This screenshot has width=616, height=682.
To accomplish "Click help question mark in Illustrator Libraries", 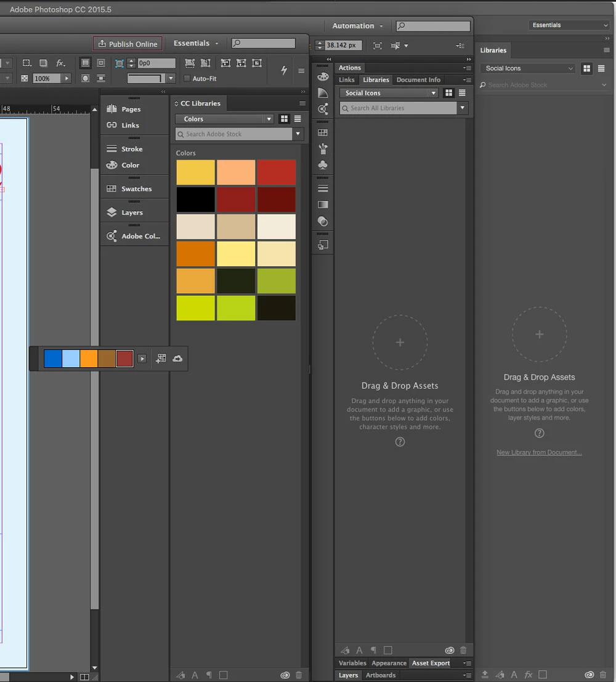I will tap(400, 442).
